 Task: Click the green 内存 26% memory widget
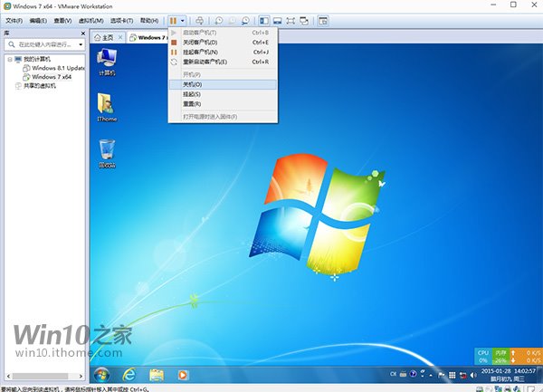[500, 357]
